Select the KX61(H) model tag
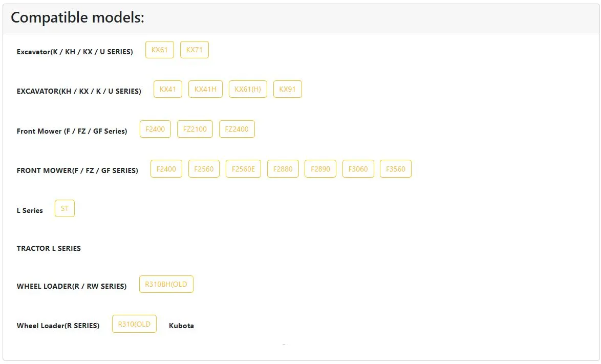Viewport: 601px width, 364px height. [248, 89]
